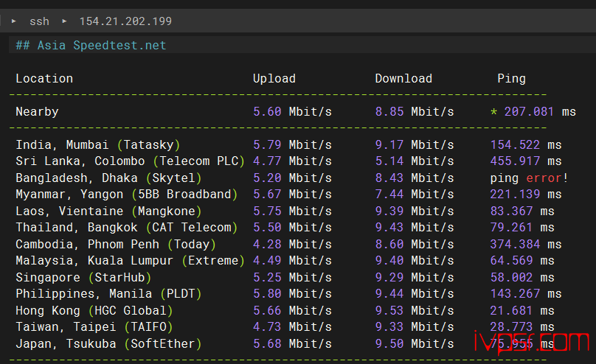Click the Ping column header
The height and width of the screenshot is (364, 596).
(511, 79)
